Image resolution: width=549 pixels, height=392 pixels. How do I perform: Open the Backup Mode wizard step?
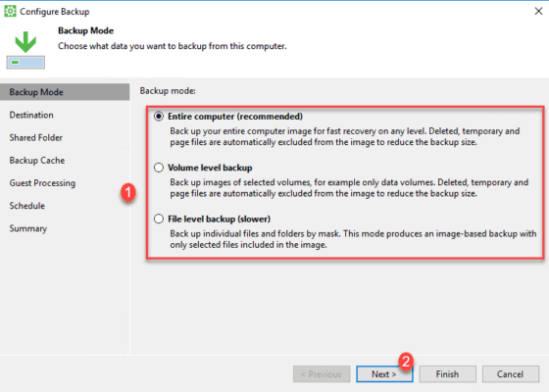tap(65, 92)
